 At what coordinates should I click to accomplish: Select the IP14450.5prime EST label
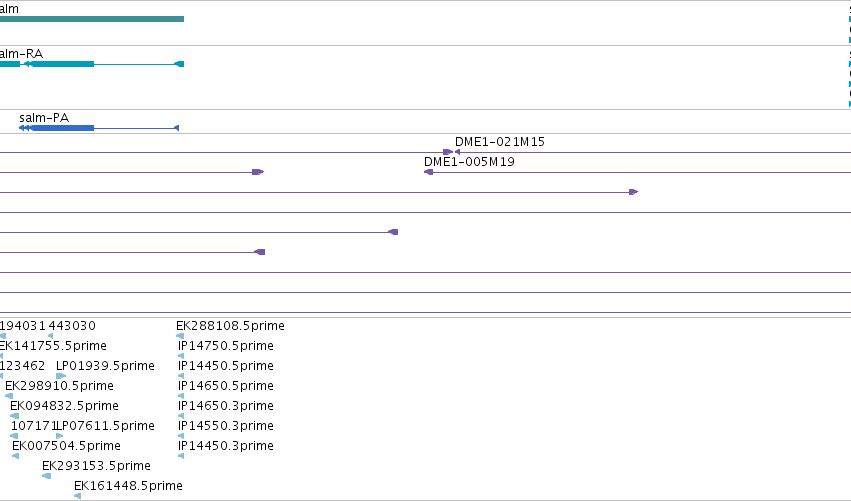click(x=226, y=366)
